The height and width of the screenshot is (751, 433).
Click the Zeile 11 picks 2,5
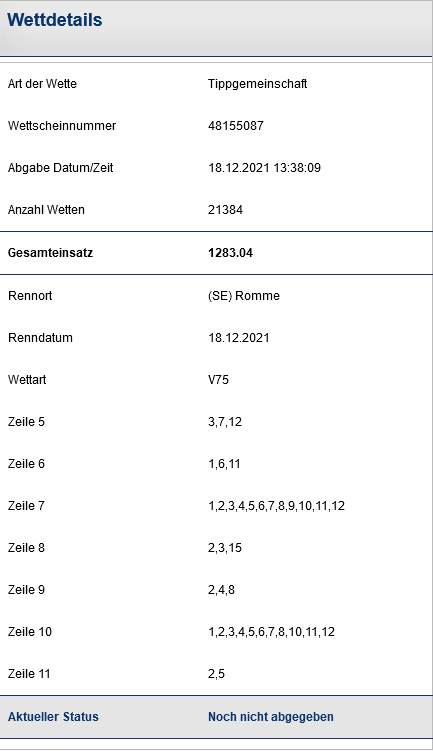[x=216, y=674]
